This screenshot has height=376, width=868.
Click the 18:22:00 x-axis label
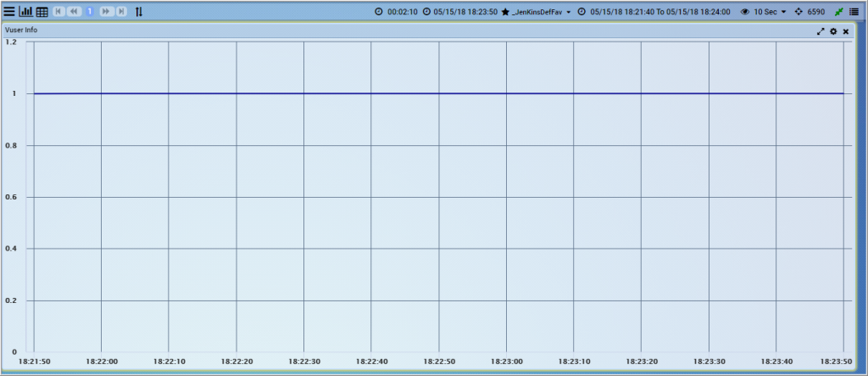pyautogui.click(x=102, y=361)
